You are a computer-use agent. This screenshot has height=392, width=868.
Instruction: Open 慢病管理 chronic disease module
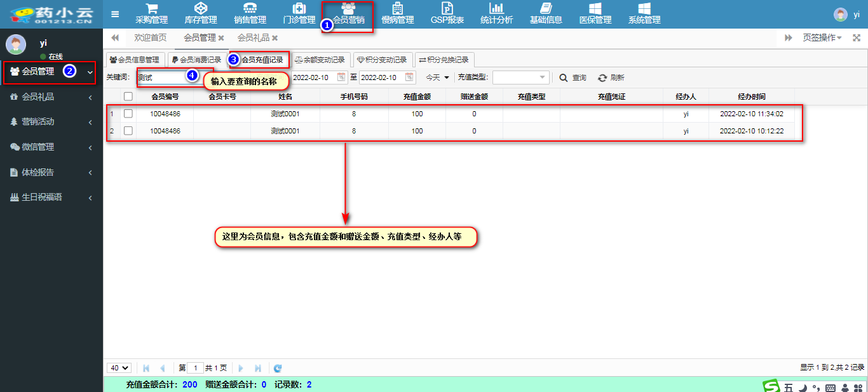[x=398, y=14]
